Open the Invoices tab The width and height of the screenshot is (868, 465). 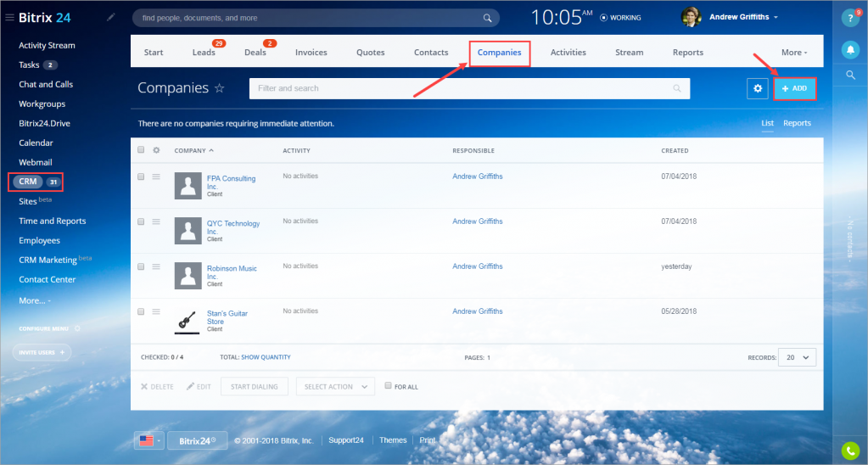tap(311, 52)
